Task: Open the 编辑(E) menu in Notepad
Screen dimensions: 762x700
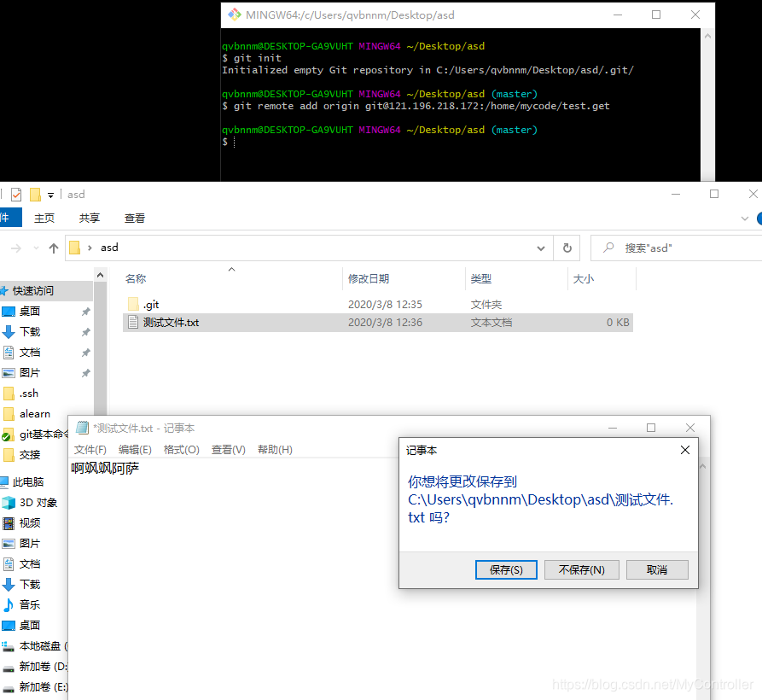Action: (x=135, y=450)
